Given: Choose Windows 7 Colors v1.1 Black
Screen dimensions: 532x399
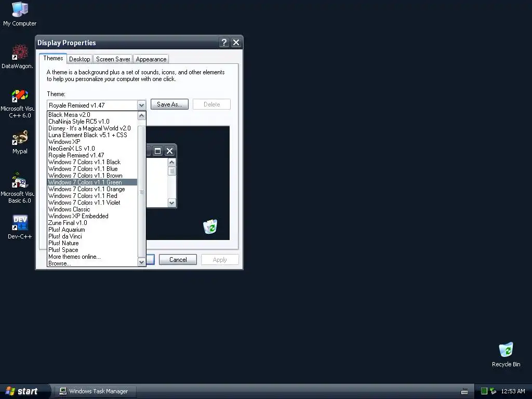Looking at the screenshot, I should (x=92, y=162).
